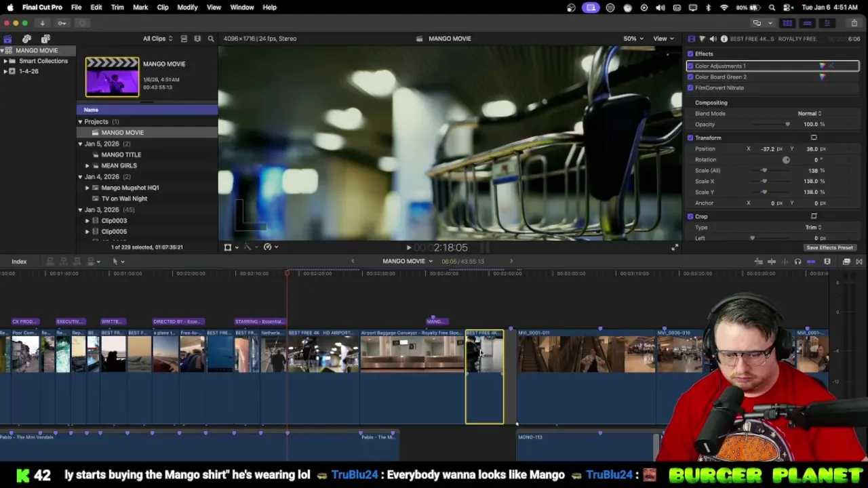
Task: Toggle the inspector panel visibility button
Action: tap(827, 23)
